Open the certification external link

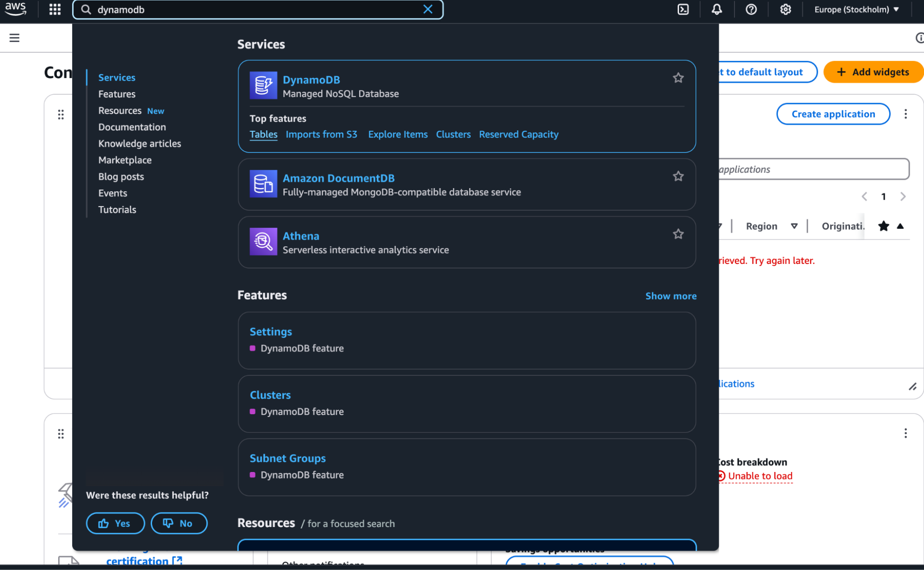pos(144,561)
